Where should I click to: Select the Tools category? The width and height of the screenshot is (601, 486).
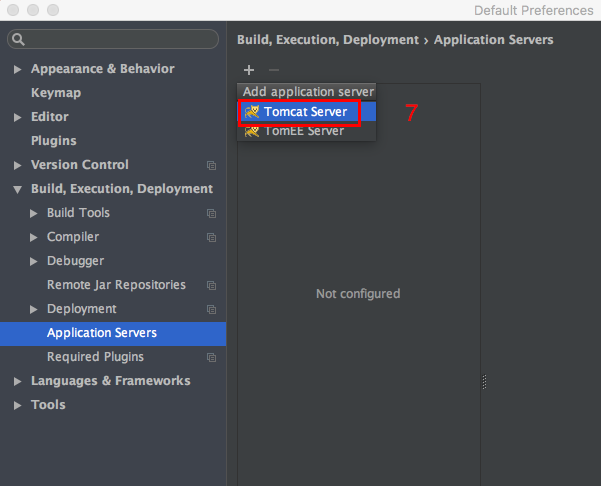coord(48,405)
